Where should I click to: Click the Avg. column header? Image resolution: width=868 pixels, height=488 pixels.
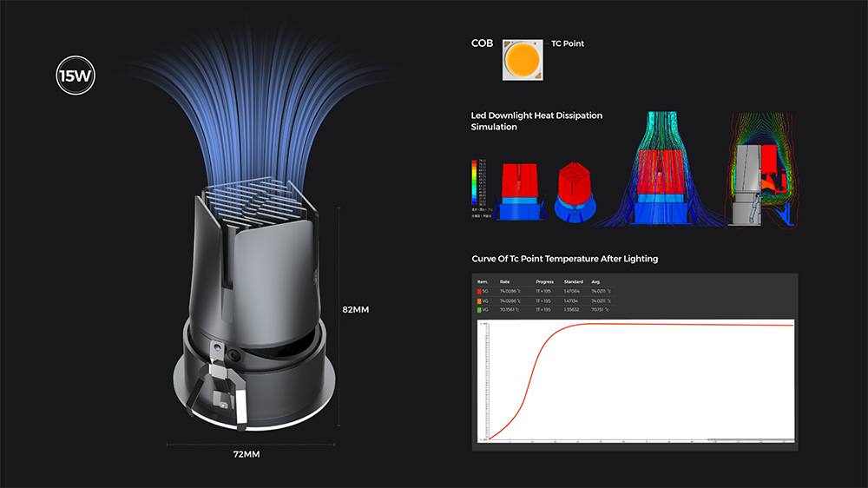coord(597,282)
